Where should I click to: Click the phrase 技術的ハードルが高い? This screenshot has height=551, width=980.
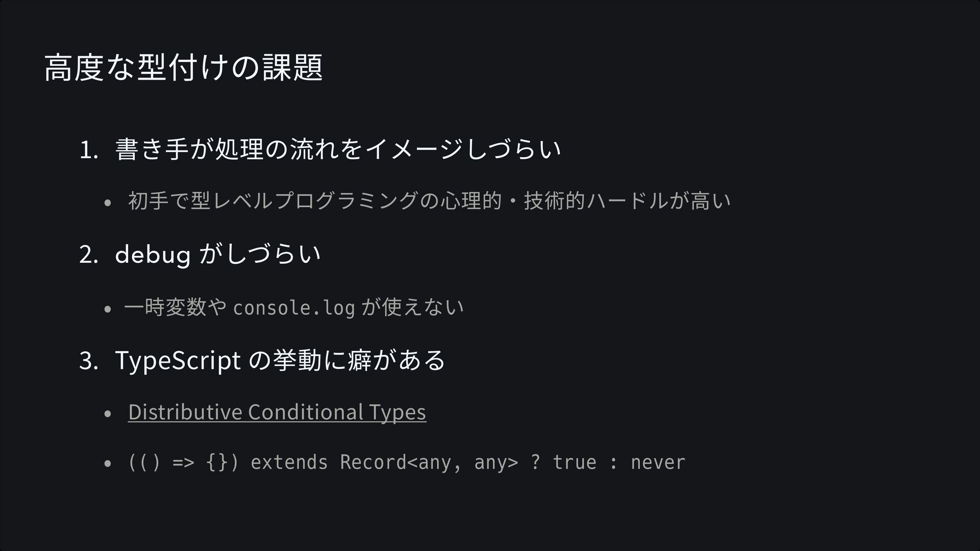tap(627, 201)
